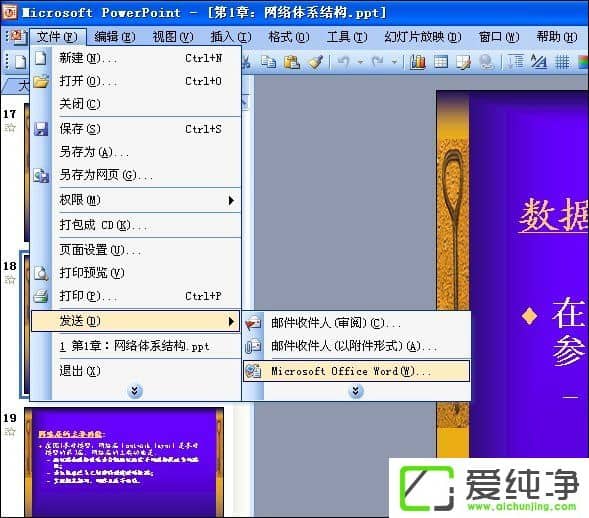Choose 打印 (P) in File menu
The image size is (589, 518).
point(135,296)
